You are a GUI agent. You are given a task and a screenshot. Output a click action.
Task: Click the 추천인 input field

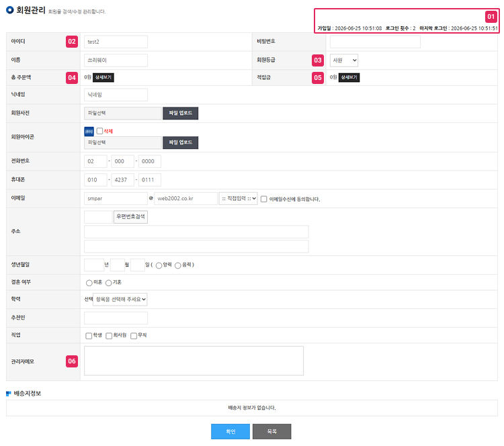(116, 318)
